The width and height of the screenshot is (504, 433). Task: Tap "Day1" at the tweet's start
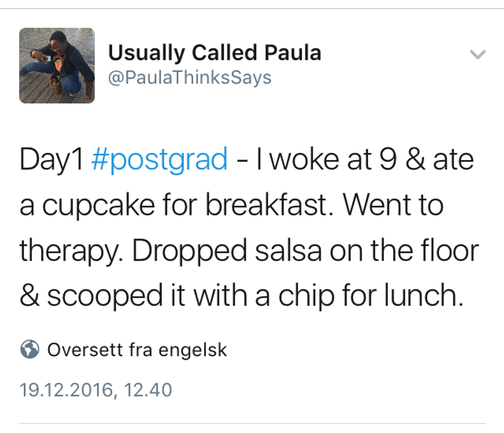tap(51, 159)
